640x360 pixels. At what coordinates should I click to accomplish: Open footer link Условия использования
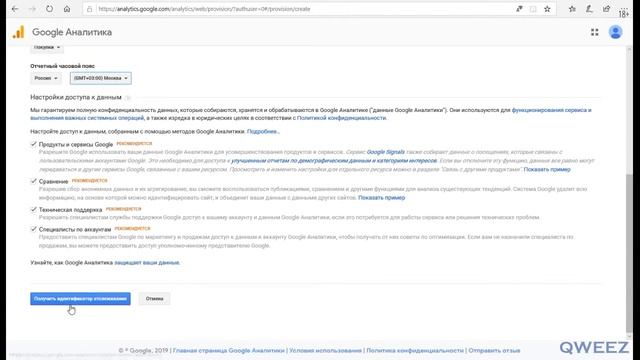(x=325, y=351)
